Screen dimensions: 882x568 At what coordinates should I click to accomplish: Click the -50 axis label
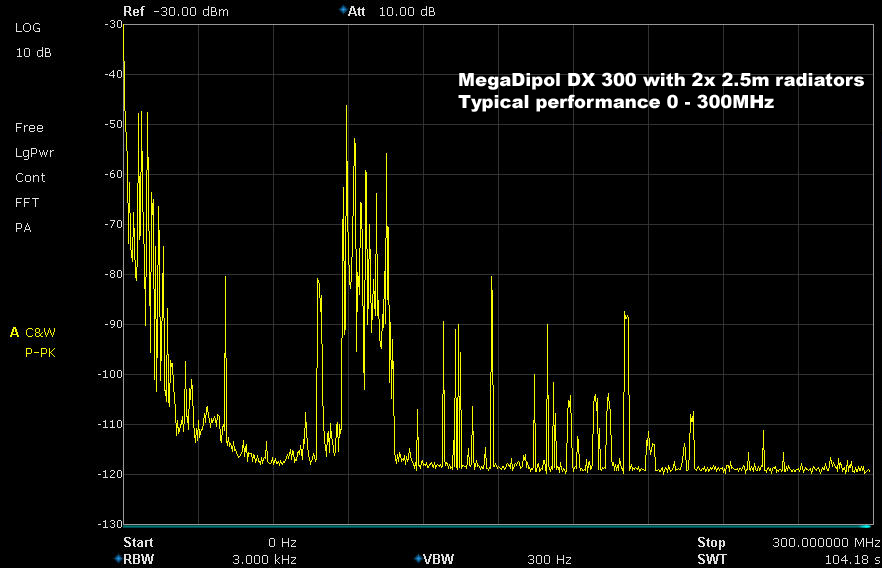(x=113, y=124)
